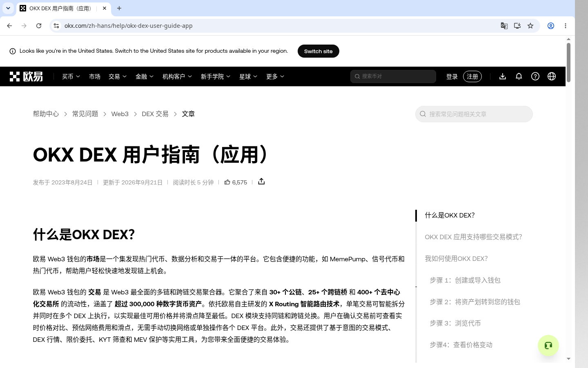Expand the 新手学院 dropdown menu
Viewport: 588px width, 368px height.
pos(216,76)
